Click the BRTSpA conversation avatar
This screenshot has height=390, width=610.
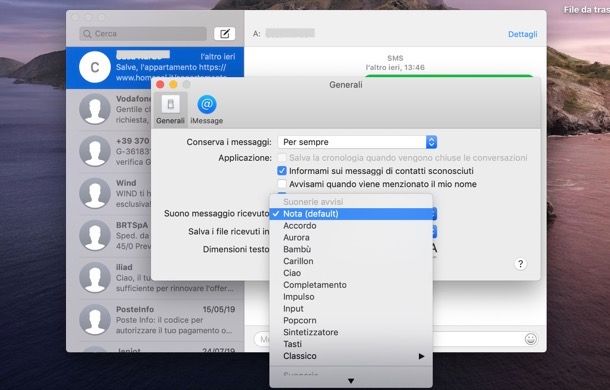[95, 235]
